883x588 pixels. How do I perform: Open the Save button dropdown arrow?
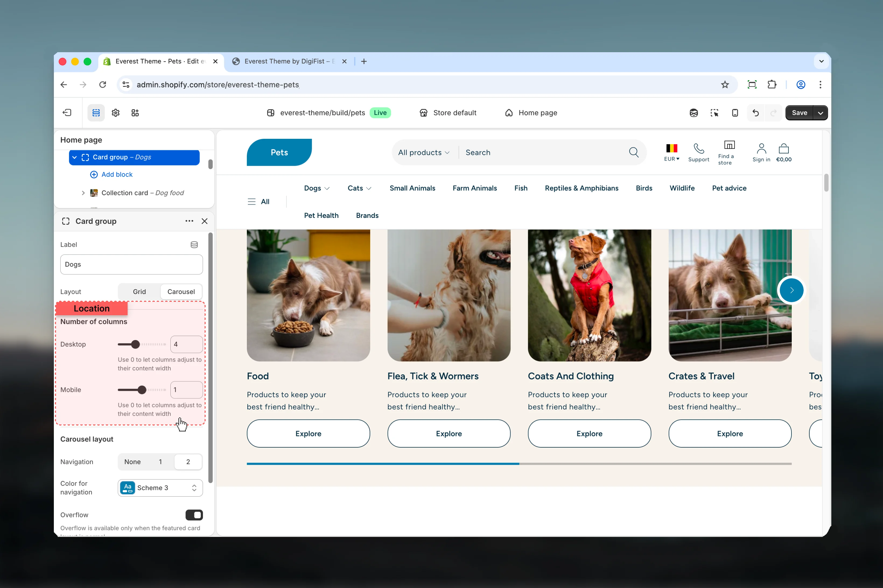[820, 112]
